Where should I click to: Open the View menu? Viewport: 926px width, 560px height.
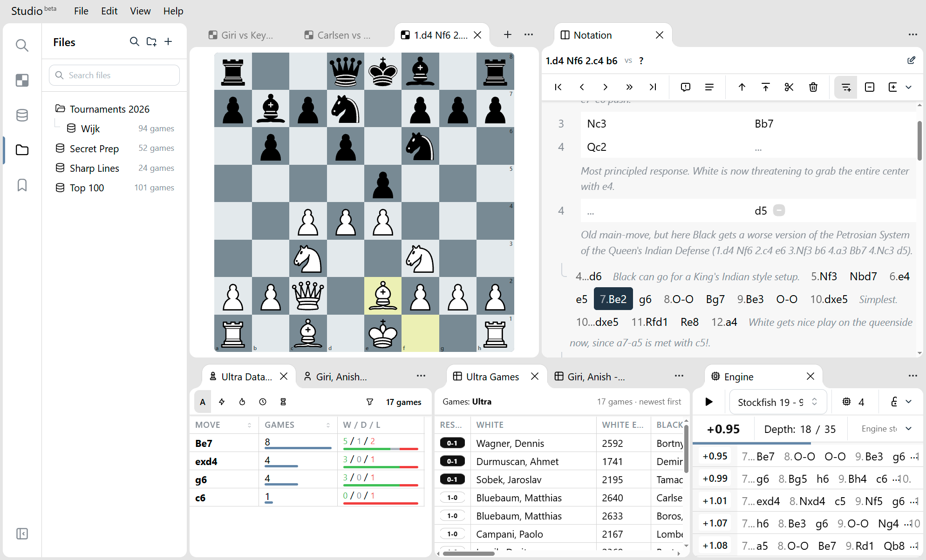coord(140,11)
